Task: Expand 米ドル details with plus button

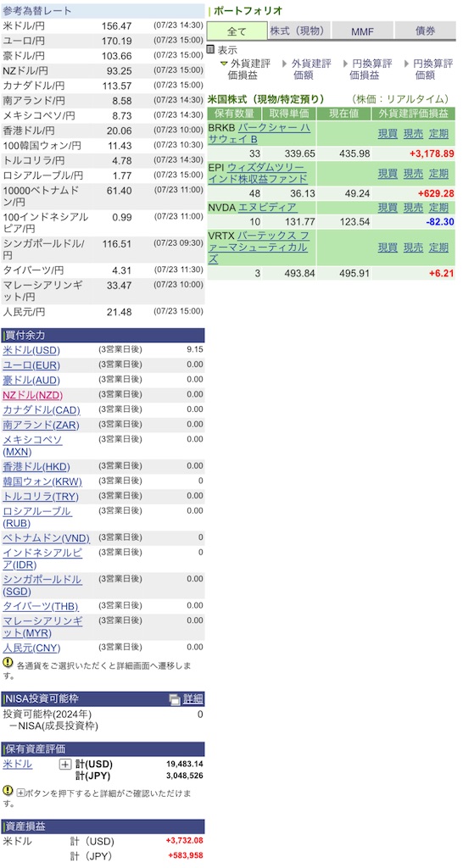Action: pyautogui.click(x=65, y=765)
